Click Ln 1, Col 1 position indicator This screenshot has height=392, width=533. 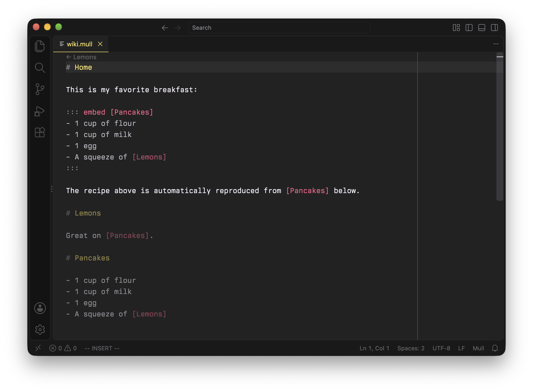click(374, 348)
